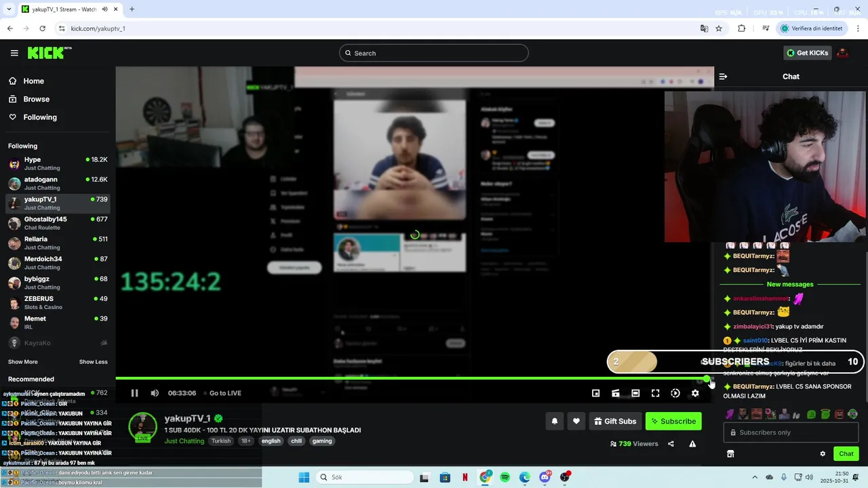Open bybiggz channel in Following list

tap(58, 283)
